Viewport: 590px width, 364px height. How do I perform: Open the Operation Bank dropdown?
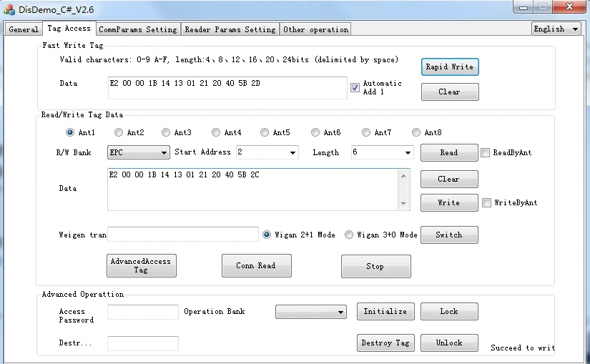tap(311, 312)
